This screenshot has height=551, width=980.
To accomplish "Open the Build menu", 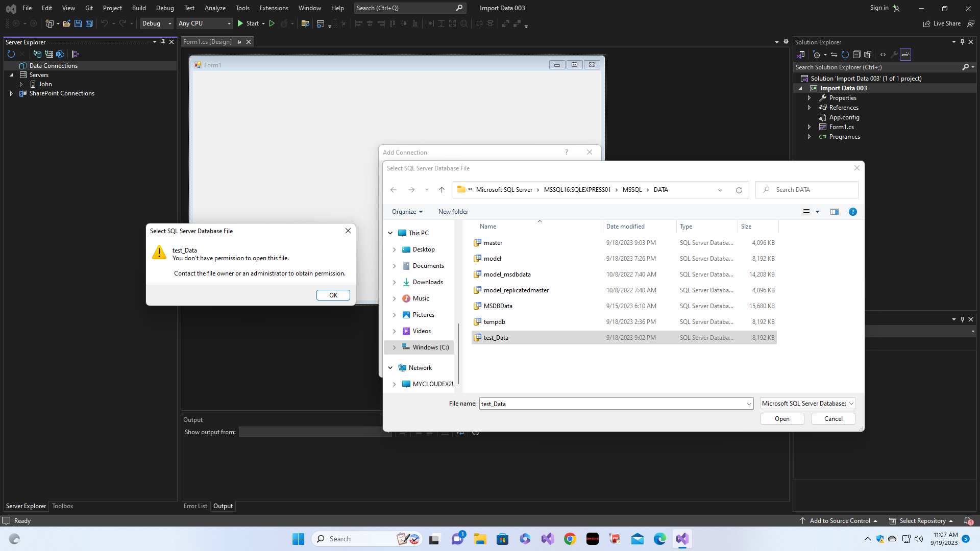I will point(139,8).
